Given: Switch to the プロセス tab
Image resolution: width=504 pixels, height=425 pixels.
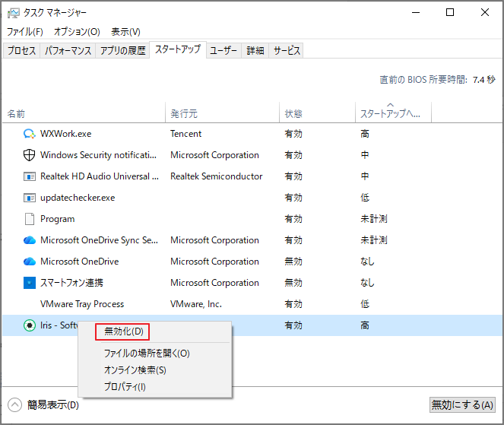Looking at the screenshot, I should tap(21, 50).
